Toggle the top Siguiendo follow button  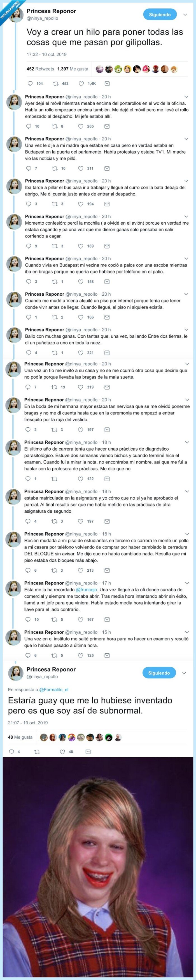(160, 15)
